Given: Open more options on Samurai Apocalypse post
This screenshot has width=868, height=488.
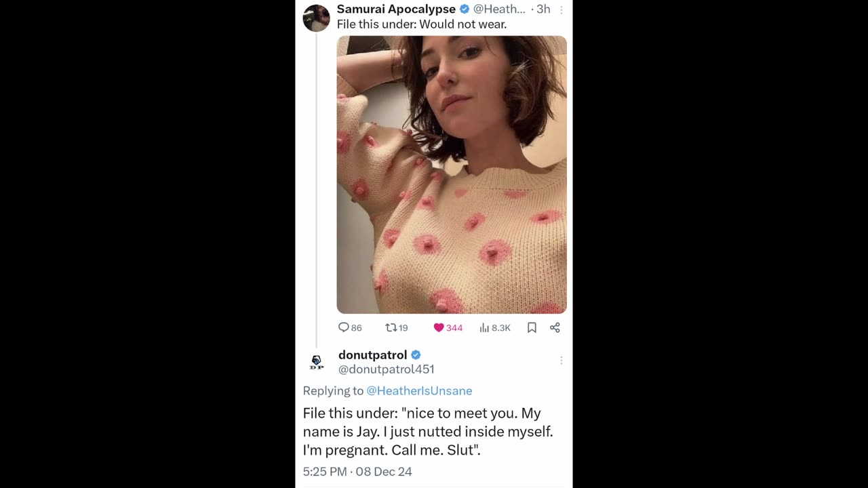Looking at the screenshot, I should pyautogui.click(x=561, y=9).
